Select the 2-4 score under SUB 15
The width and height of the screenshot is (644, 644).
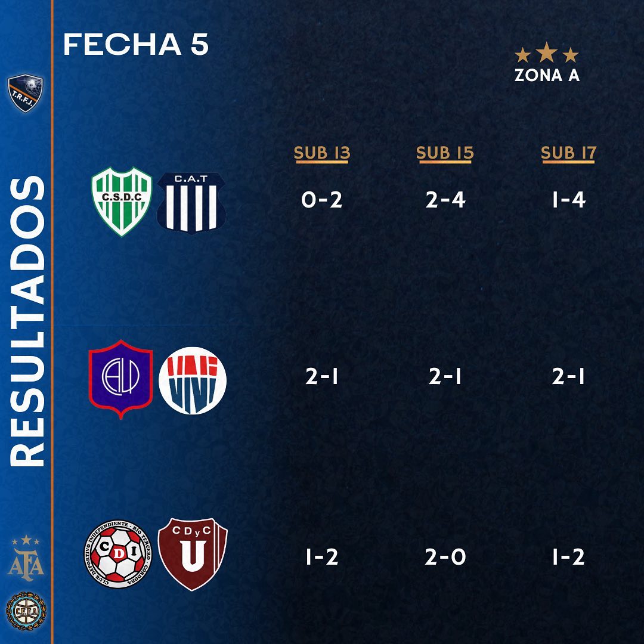point(445,200)
